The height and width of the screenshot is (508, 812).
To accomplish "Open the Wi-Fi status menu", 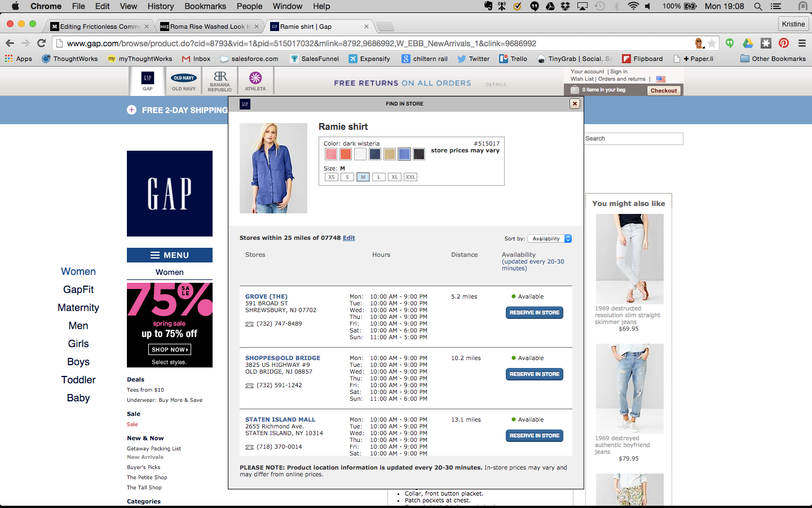I will (x=633, y=6).
